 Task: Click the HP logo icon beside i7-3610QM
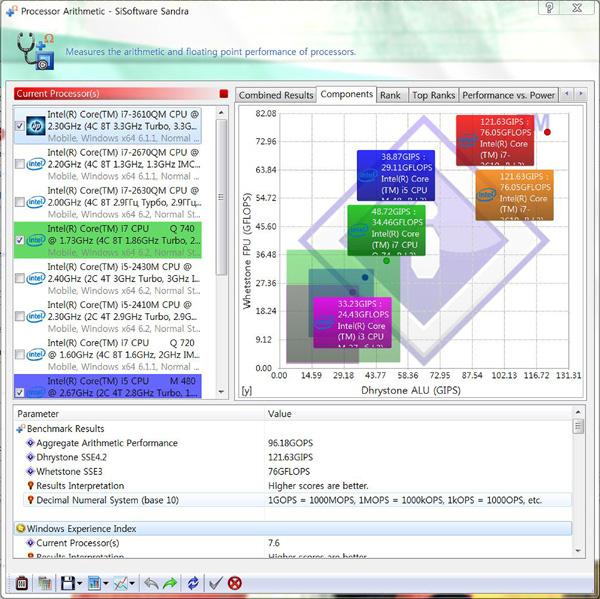[x=36, y=126]
